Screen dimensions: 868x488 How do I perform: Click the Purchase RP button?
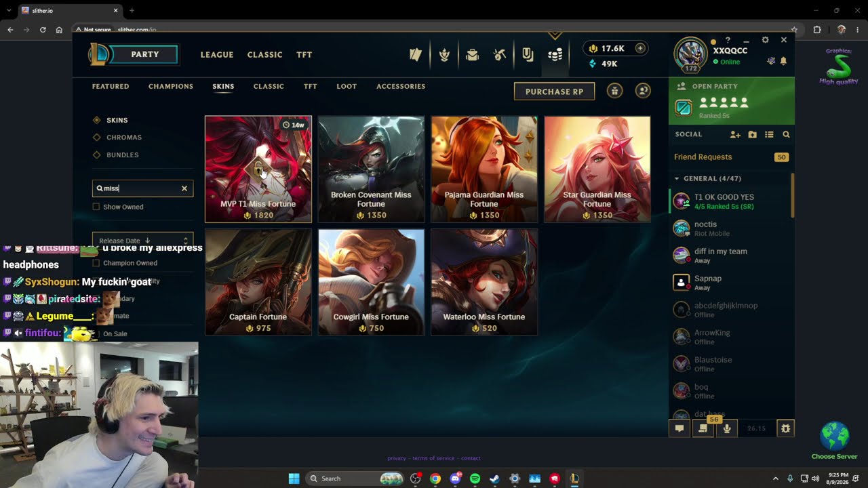(554, 91)
